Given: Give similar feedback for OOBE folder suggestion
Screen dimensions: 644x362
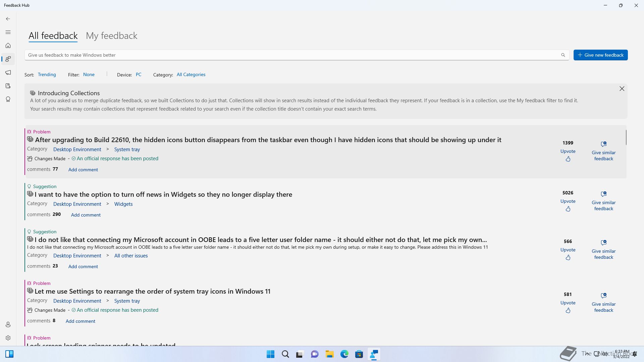Looking at the screenshot, I should (604, 250).
